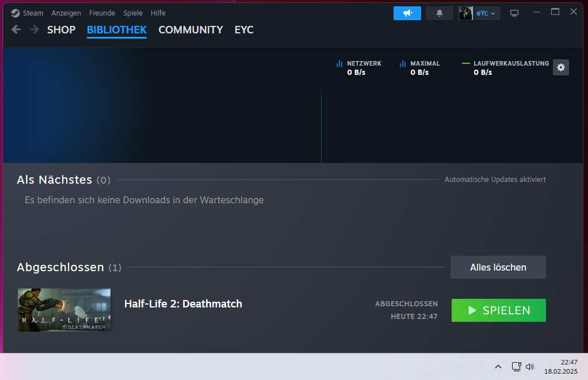Click the empty download queue message
The height and width of the screenshot is (380, 588).
(x=144, y=200)
